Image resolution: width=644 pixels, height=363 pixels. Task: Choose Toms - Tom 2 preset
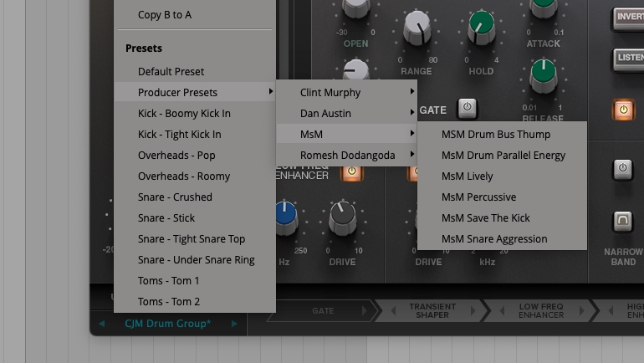pos(195,302)
